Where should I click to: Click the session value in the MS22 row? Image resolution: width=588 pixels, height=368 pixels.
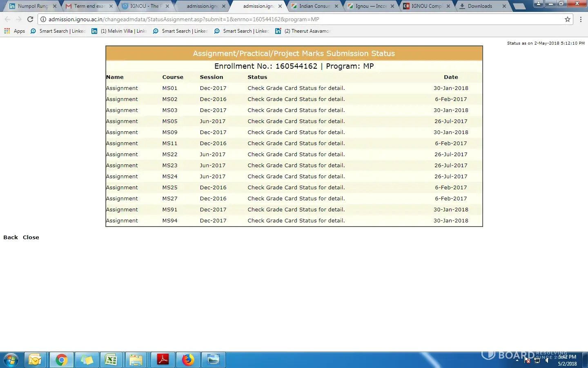pyautogui.click(x=213, y=154)
